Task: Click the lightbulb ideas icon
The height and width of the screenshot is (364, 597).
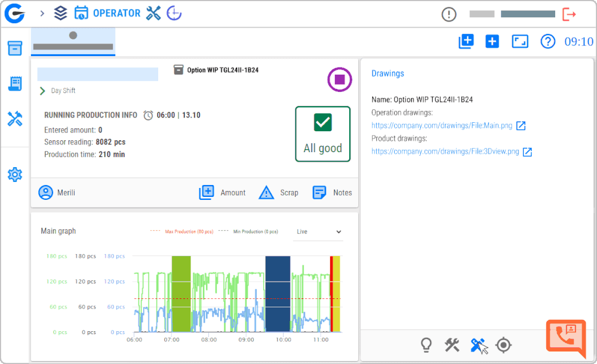Action: point(426,345)
